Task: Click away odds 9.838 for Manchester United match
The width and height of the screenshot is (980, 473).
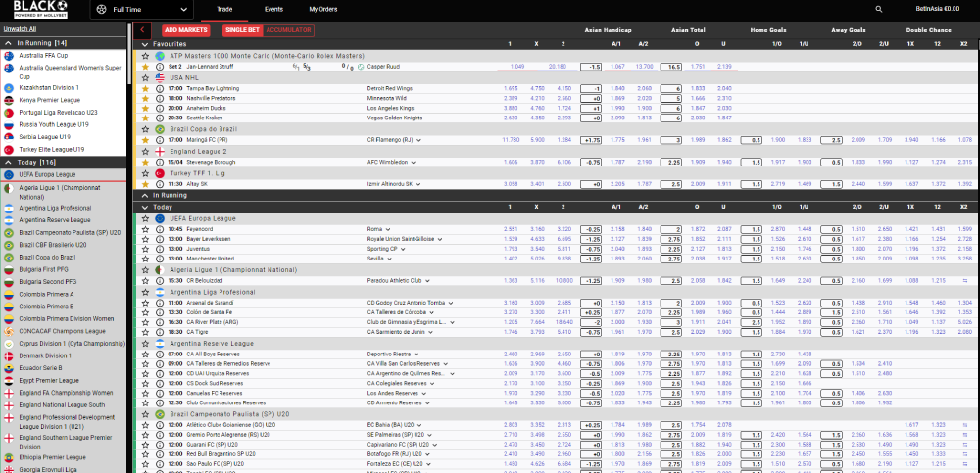Action: point(563,259)
